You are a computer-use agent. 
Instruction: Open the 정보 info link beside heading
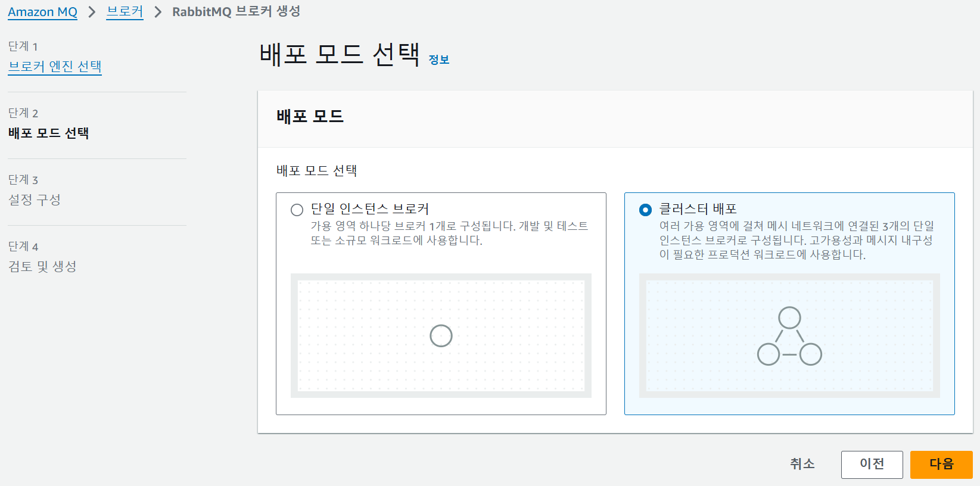(439, 60)
